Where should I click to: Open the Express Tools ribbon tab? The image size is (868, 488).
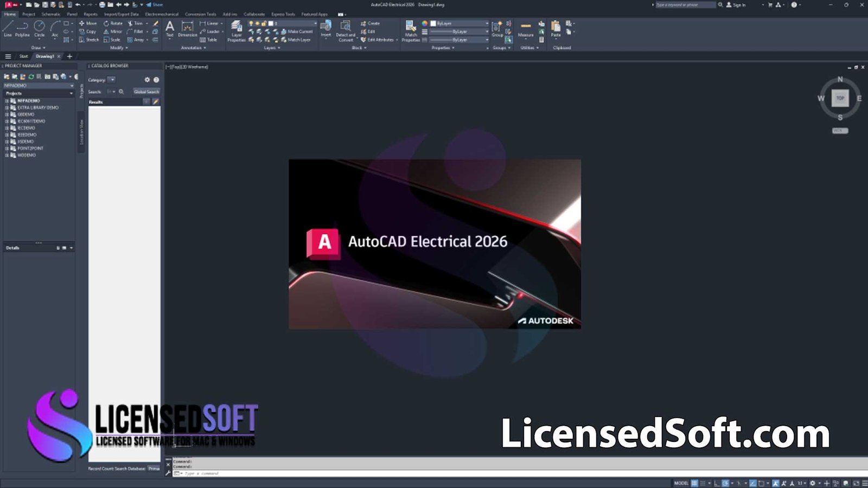point(283,14)
